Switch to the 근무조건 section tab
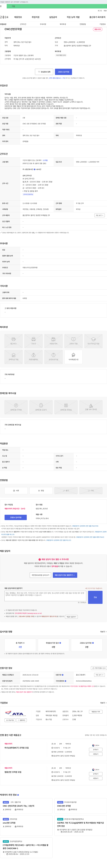Viewport: 107px width, 868px height. 23,24
